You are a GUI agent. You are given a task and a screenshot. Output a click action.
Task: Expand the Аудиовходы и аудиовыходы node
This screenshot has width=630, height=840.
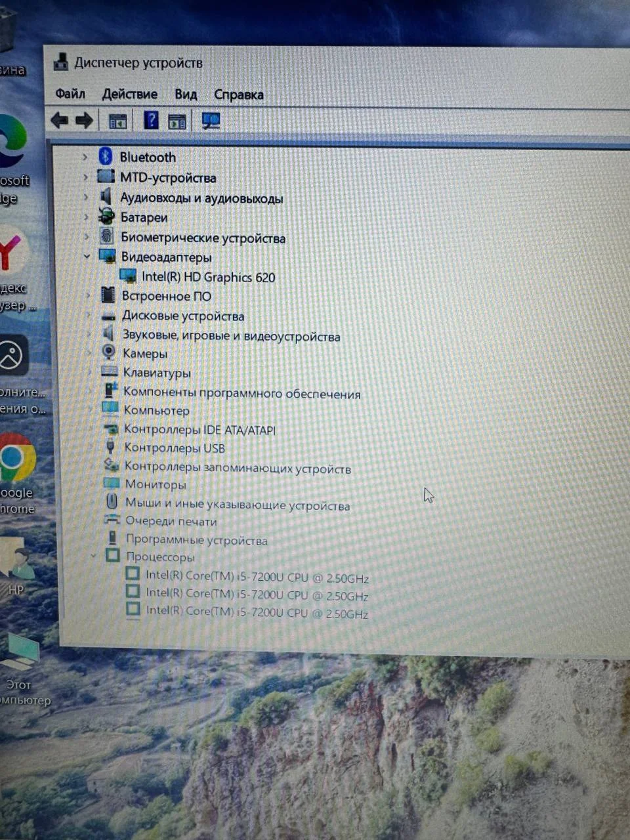pyautogui.click(x=86, y=197)
